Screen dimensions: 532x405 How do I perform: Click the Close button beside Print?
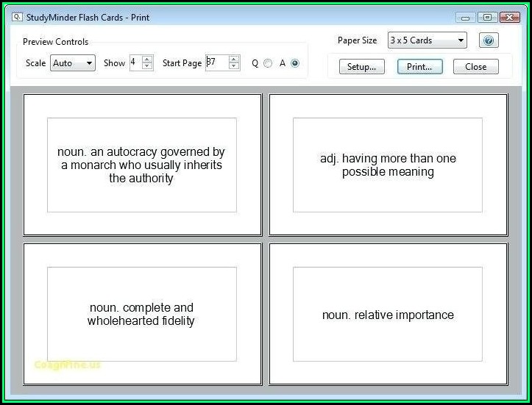click(x=475, y=66)
